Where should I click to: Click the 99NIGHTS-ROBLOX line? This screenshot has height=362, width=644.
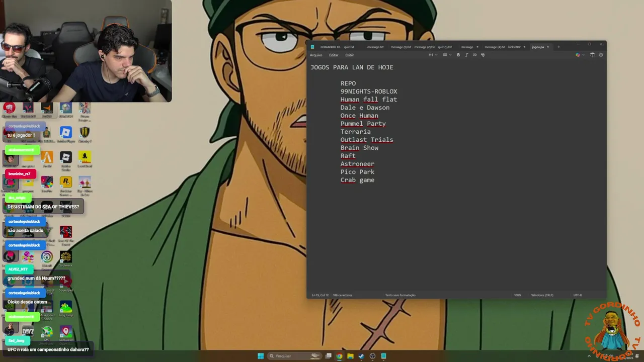(369, 92)
